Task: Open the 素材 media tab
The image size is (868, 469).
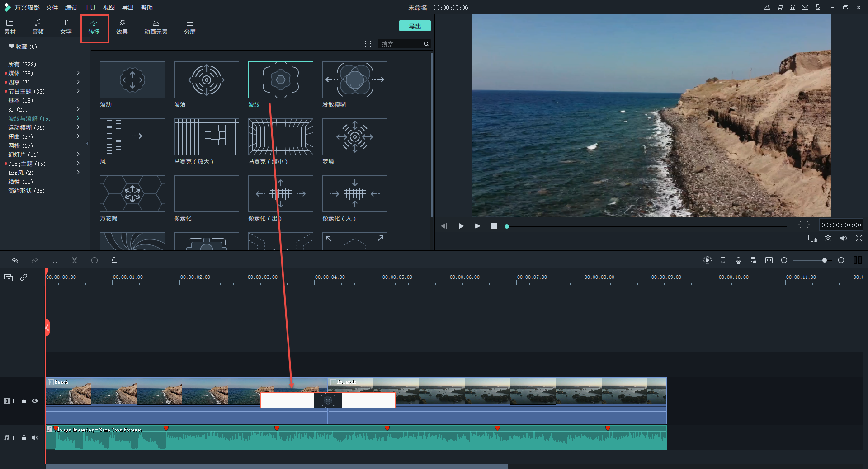Action: (10, 27)
